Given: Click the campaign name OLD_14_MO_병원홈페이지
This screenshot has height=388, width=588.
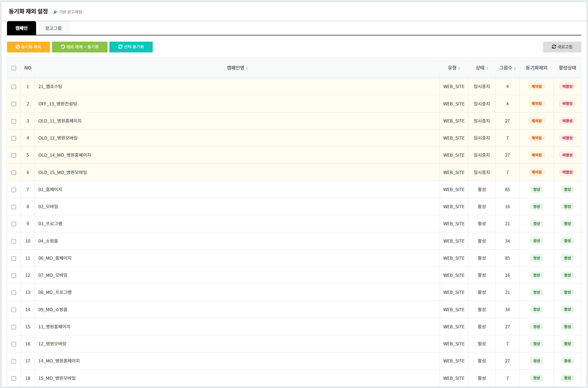Looking at the screenshot, I should coord(64,155).
